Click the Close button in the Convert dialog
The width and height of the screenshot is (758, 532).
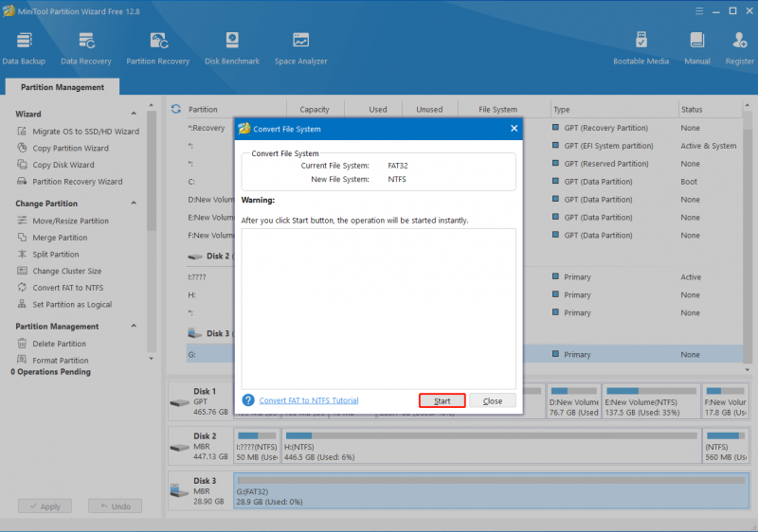click(493, 400)
